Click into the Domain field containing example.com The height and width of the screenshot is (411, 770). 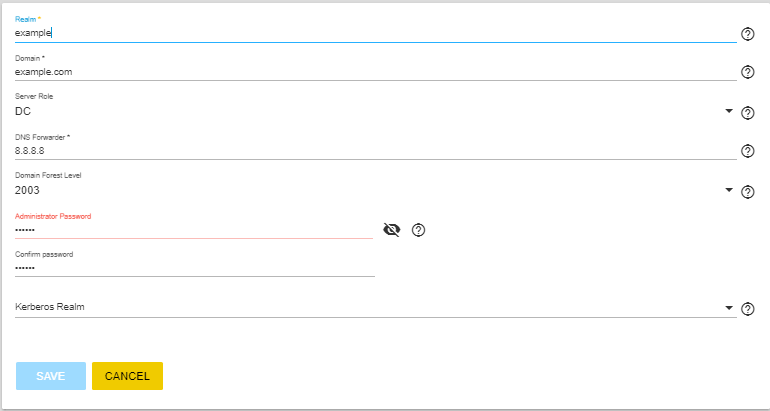pyautogui.click(x=376, y=72)
